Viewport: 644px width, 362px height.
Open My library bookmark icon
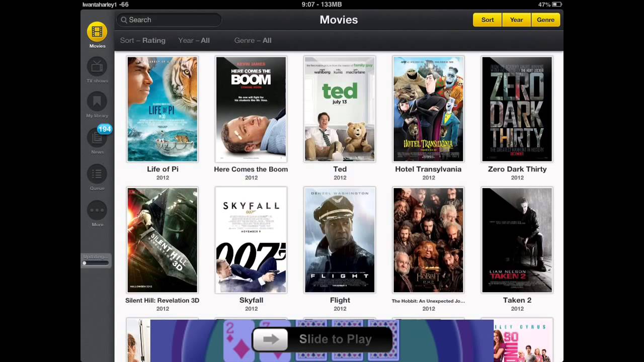[x=97, y=102]
